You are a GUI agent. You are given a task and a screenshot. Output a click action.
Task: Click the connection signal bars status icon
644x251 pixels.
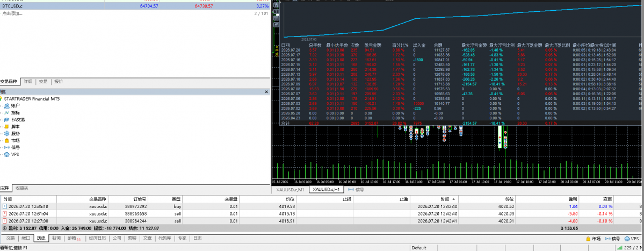(x=619, y=248)
